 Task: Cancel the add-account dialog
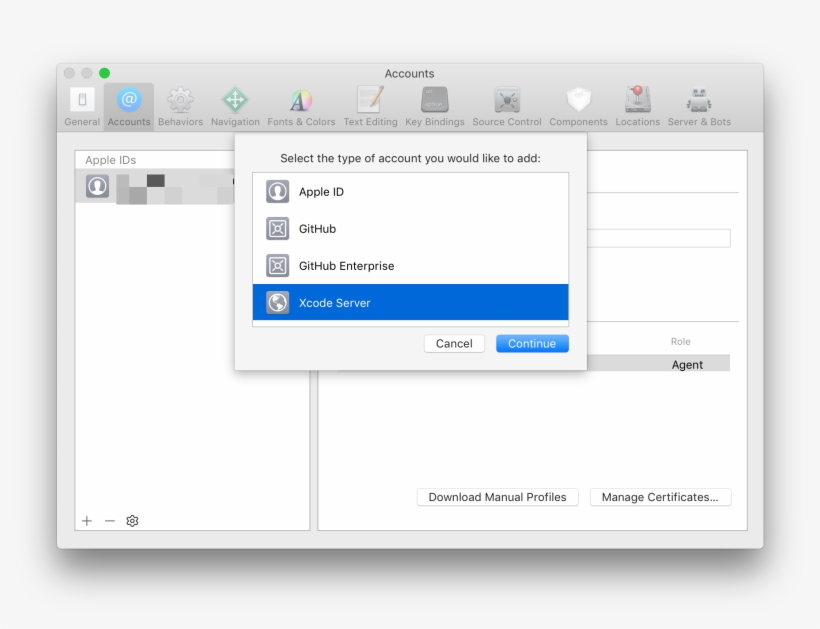click(454, 343)
